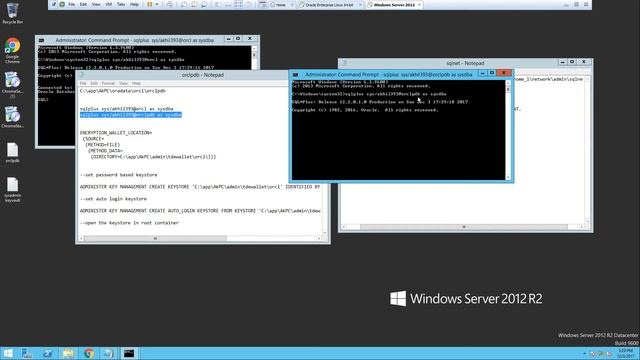Launch PowerShell from the taskbar
The height and width of the screenshot is (360, 640).
pyautogui.click(x=47, y=353)
